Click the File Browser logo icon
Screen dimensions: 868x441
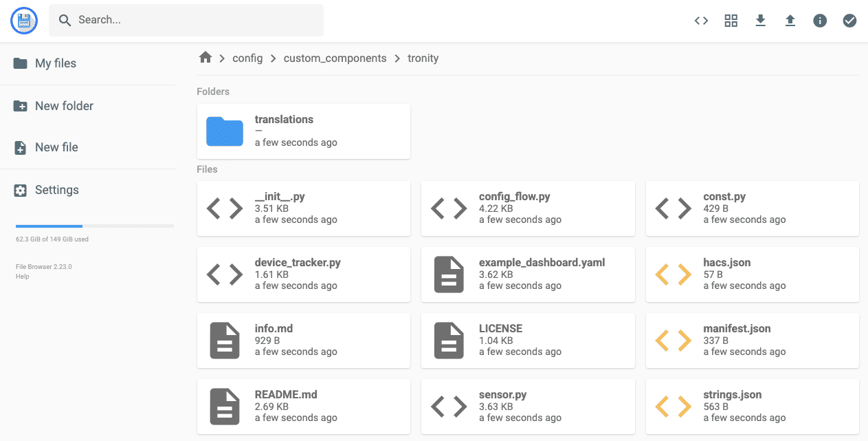[24, 21]
